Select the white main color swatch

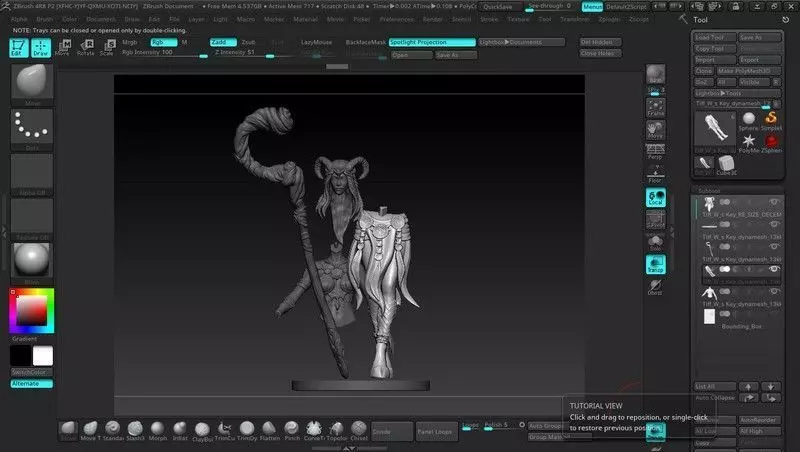tap(43, 356)
